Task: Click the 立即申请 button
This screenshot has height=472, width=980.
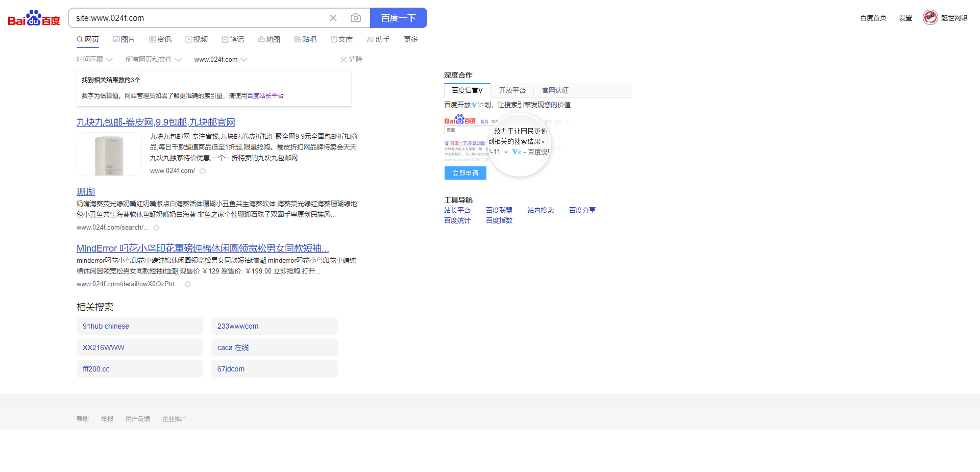Action: [x=465, y=173]
